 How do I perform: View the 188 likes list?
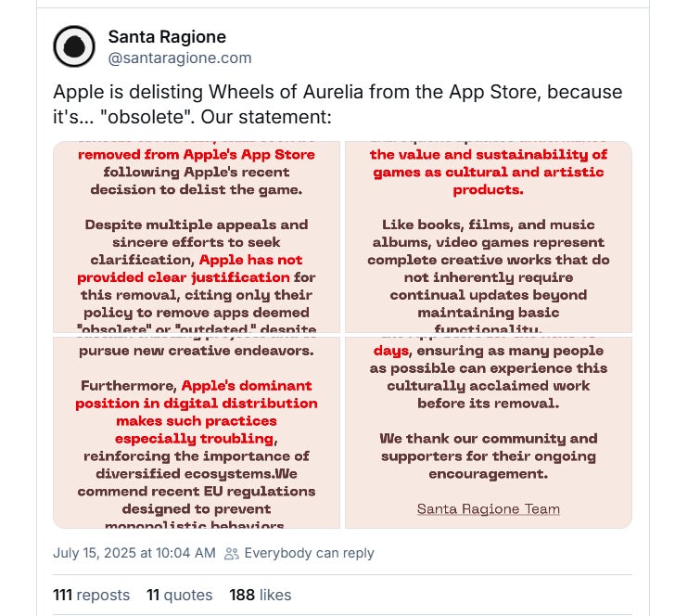click(260, 595)
